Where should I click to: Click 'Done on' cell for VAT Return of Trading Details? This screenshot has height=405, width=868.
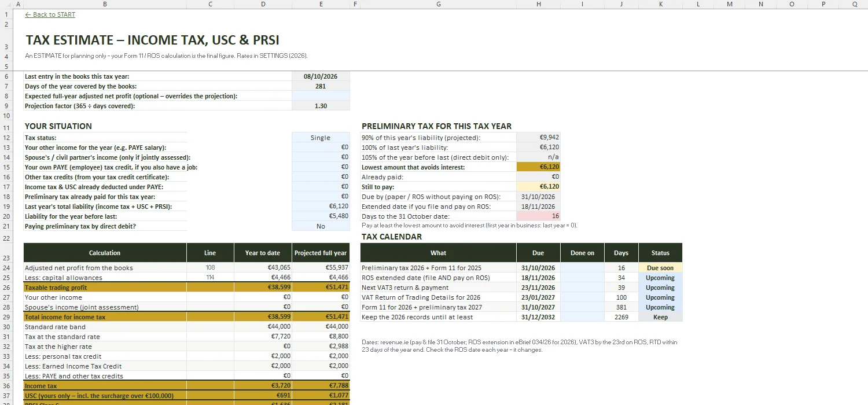coord(582,297)
